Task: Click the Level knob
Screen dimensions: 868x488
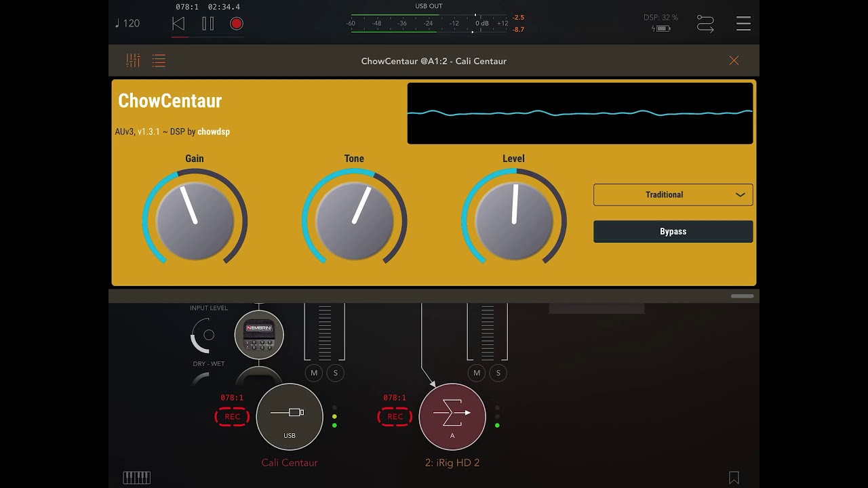Action: [x=513, y=221]
